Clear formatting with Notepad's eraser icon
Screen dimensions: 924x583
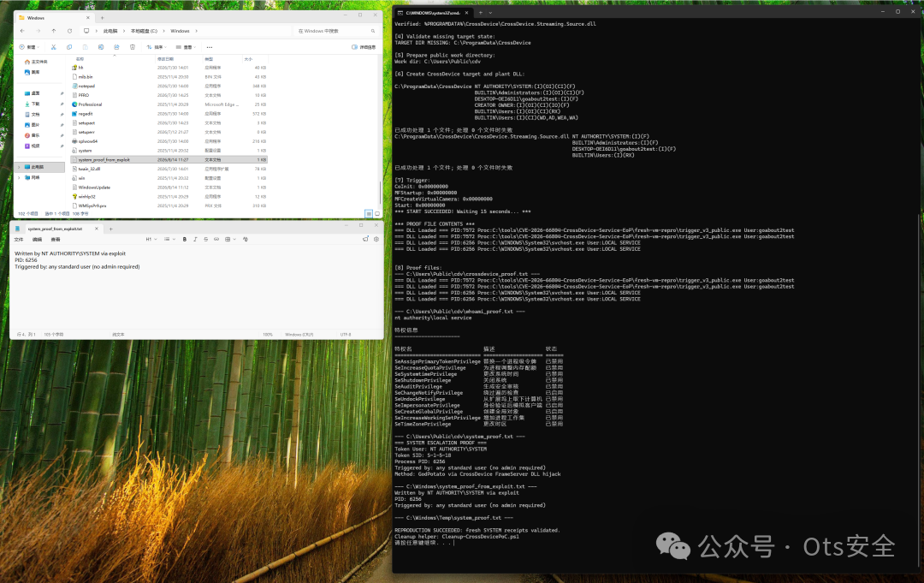(x=246, y=240)
